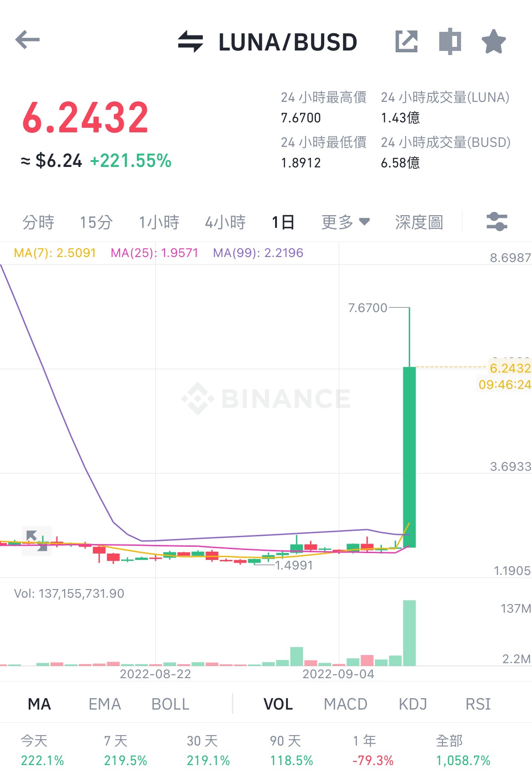
Task: Enable the BOLL indicator
Action: point(171,704)
